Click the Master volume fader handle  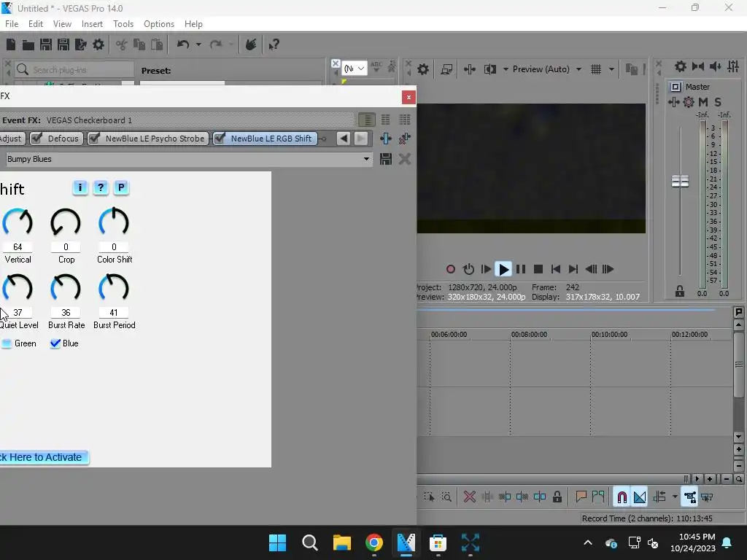coord(680,182)
